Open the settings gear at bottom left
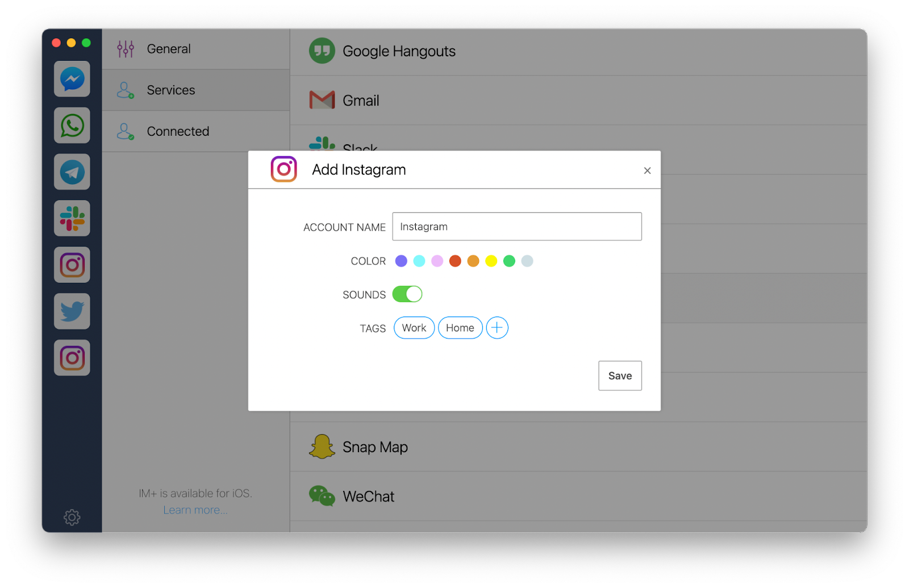 (x=72, y=518)
